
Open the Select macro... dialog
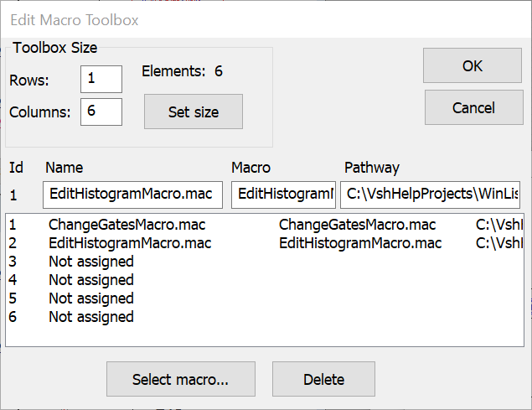pos(180,379)
